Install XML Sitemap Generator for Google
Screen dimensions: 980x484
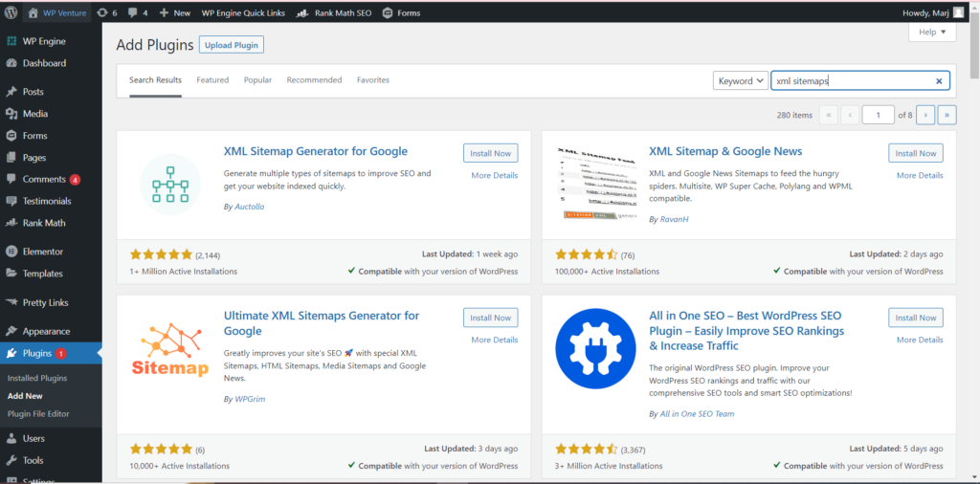[491, 153]
